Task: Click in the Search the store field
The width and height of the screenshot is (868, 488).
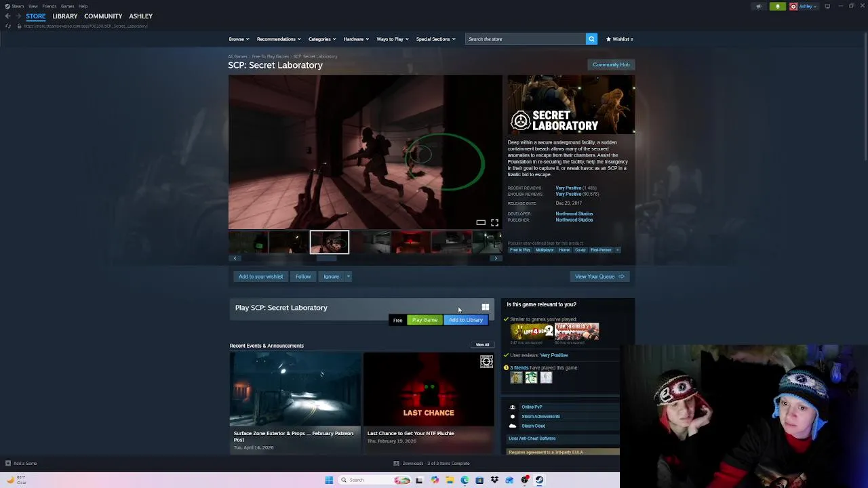Action: pyautogui.click(x=526, y=39)
